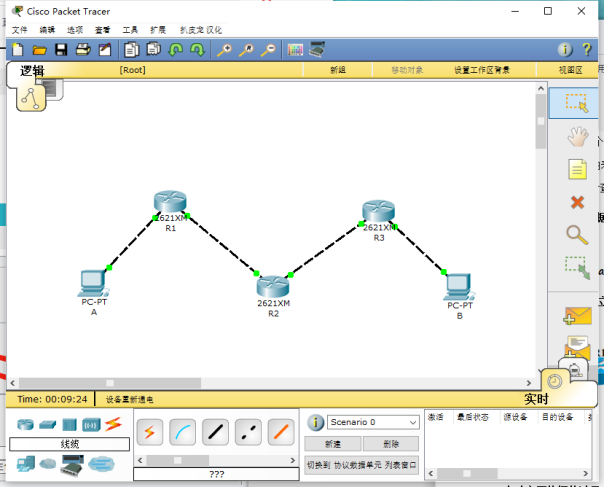Open the Scenario 0 dropdown
This screenshot has height=487, width=605.
pyautogui.click(x=373, y=422)
